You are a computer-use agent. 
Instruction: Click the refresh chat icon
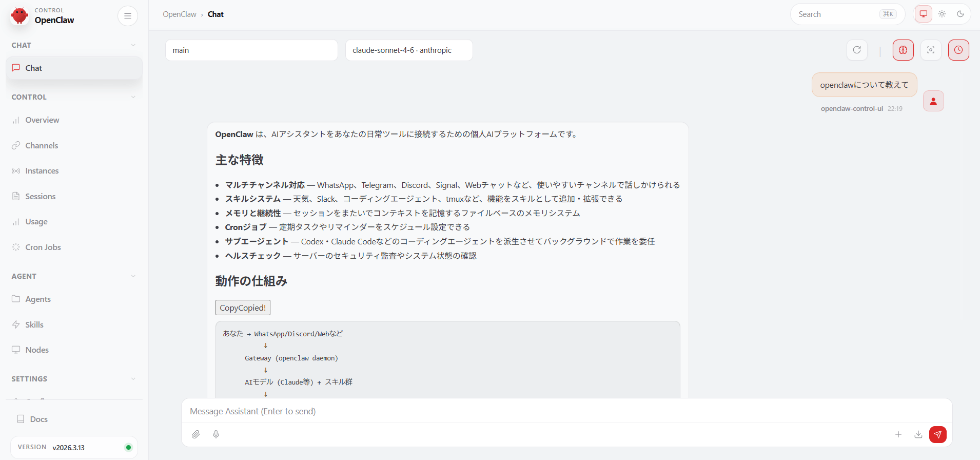point(857,50)
